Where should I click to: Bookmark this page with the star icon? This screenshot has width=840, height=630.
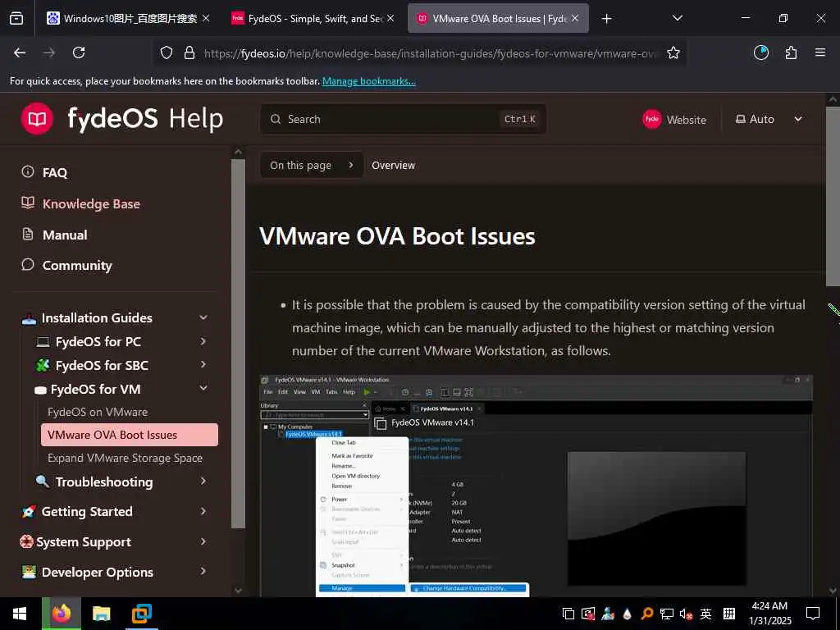pos(673,52)
